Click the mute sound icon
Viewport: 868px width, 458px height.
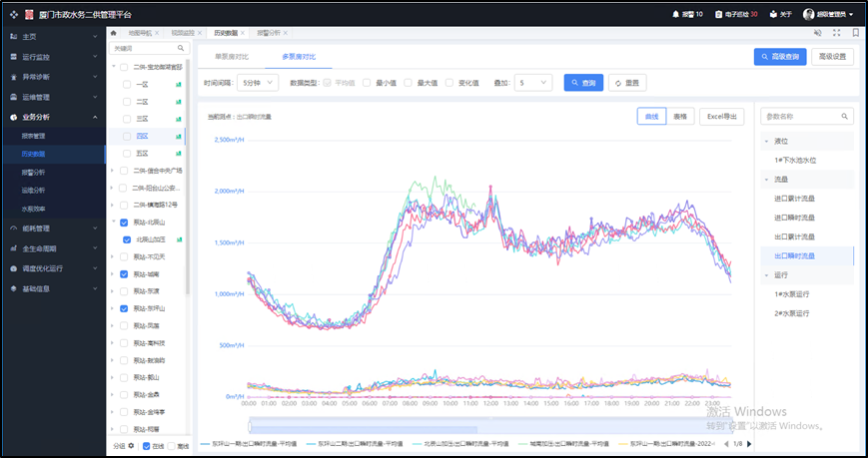tap(817, 33)
